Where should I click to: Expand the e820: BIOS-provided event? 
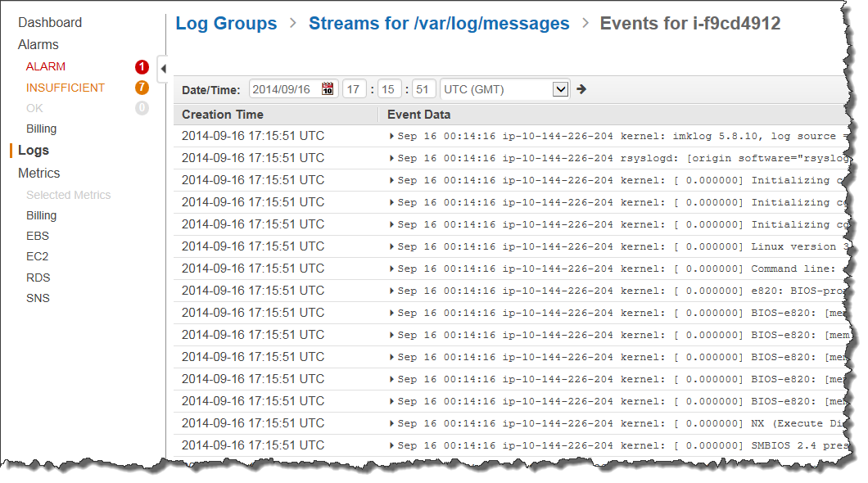tap(391, 291)
